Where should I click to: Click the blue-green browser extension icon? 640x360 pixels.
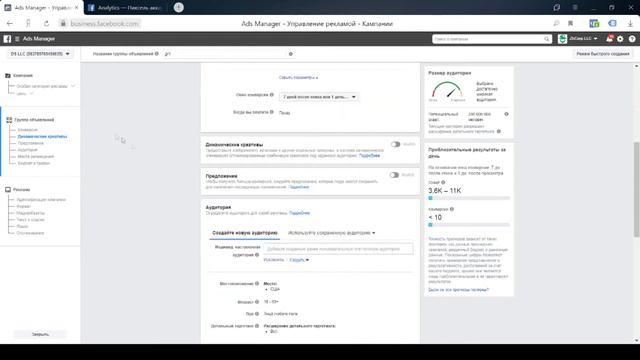[x=594, y=24]
